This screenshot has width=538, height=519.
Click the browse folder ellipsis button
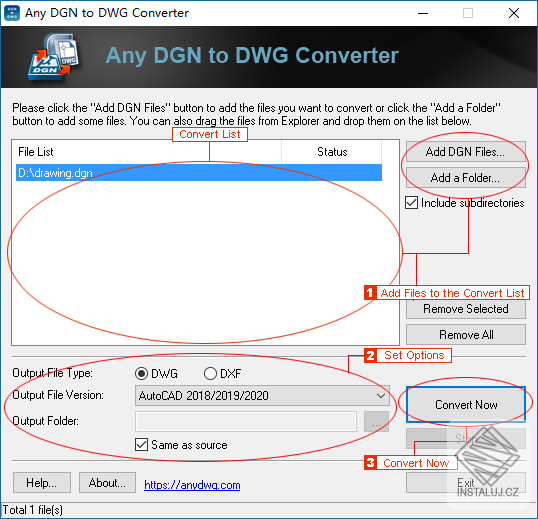click(x=376, y=422)
